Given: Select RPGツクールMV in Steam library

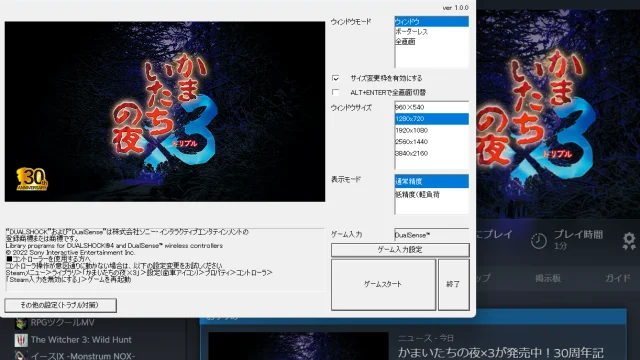Looking at the screenshot, I should [x=62, y=322].
